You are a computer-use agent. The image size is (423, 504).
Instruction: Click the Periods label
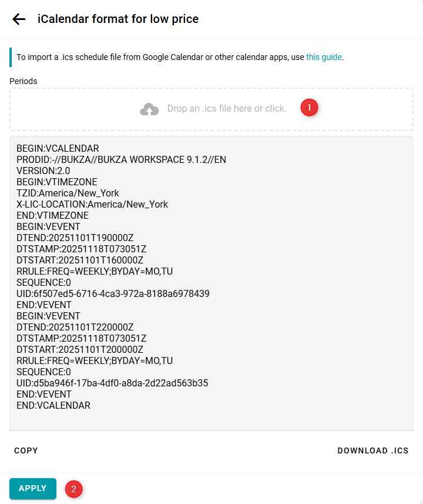tap(23, 81)
